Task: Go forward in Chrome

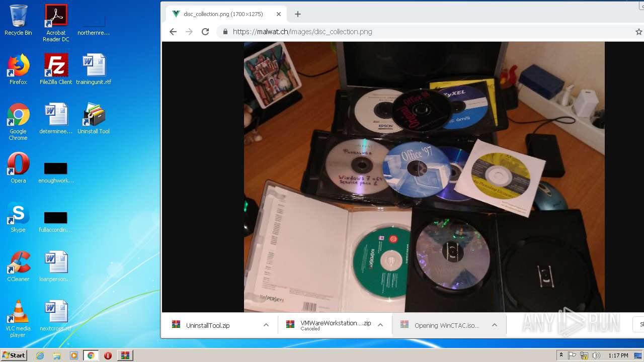Action: pos(189,32)
